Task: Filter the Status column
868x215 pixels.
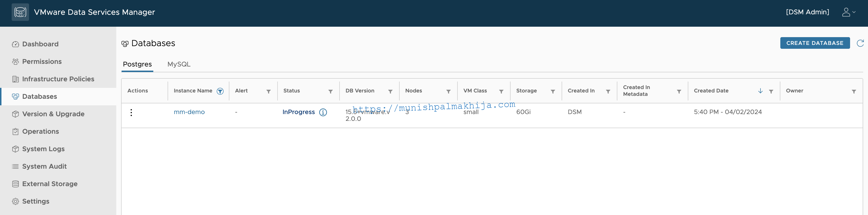Action: point(331,91)
